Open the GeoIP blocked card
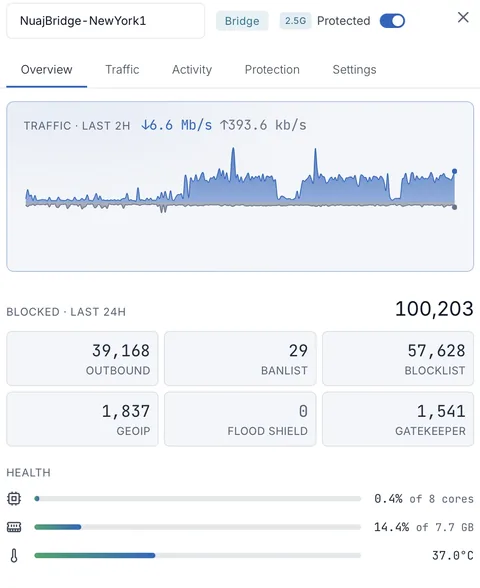 [82, 419]
